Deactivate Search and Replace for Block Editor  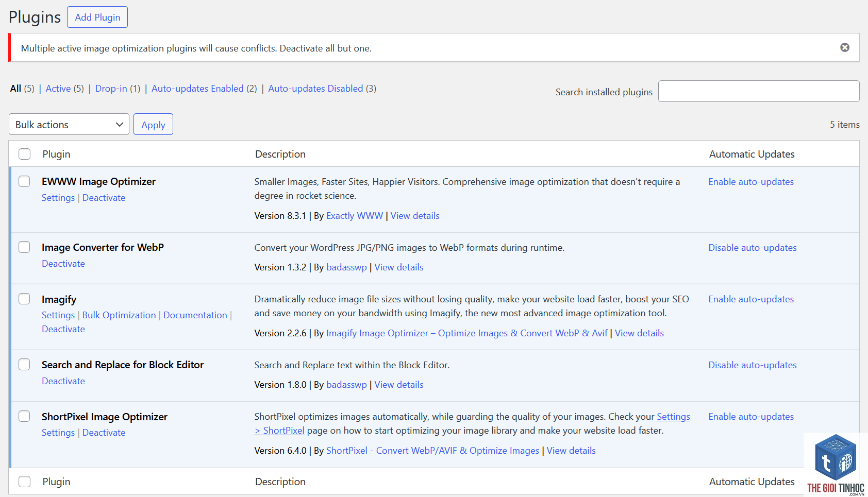click(x=63, y=381)
